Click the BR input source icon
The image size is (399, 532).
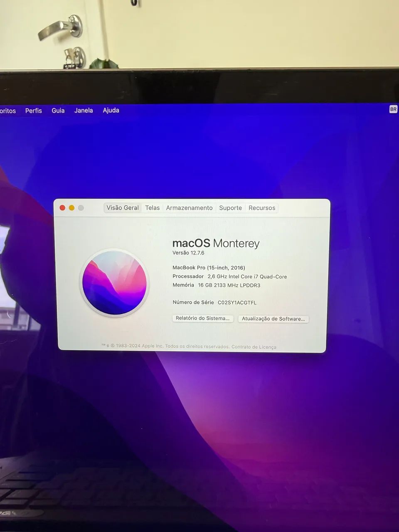[x=393, y=109]
